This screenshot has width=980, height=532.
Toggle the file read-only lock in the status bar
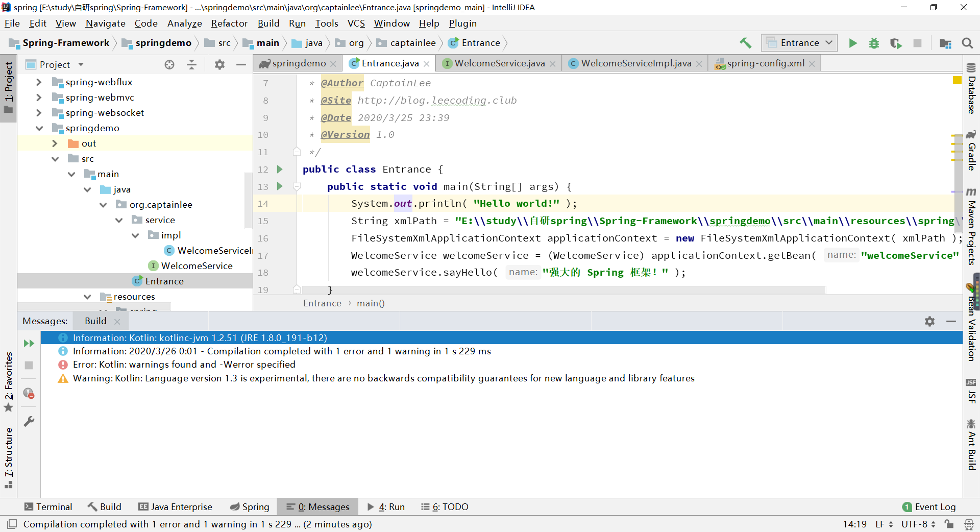(x=949, y=524)
